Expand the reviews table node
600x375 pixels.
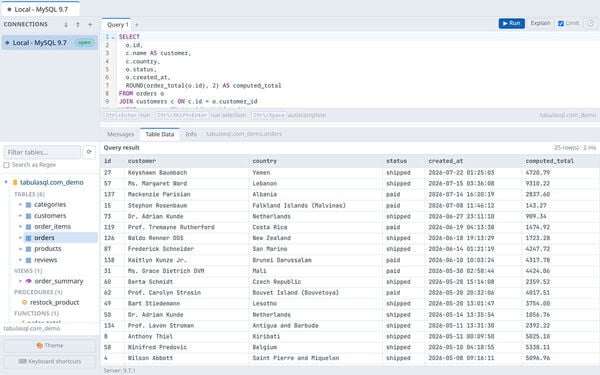[x=20, y=260]
